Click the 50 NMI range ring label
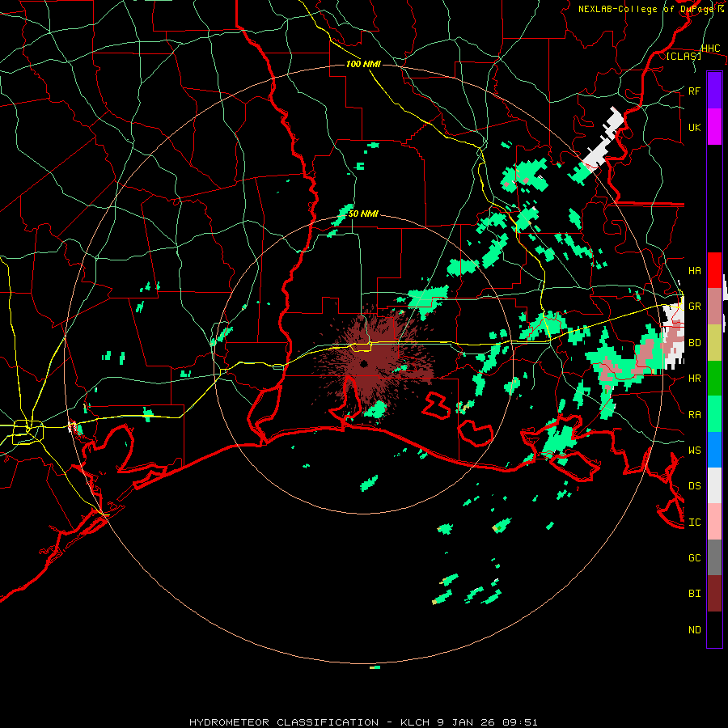This screenshot has width=728, height=728. click(x=363, y=214)
